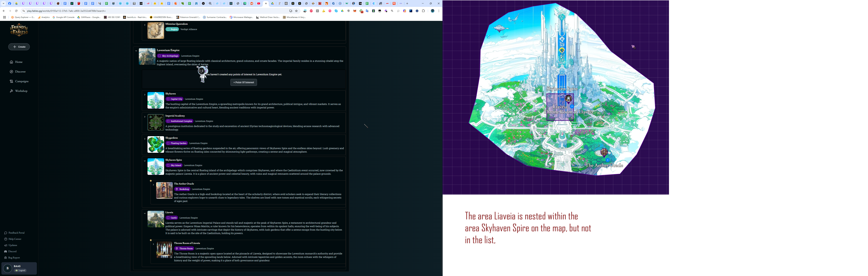Add a Point Of Interest to Laventium Empire
This screenshot has width=868, height=276.
point(244,82)
